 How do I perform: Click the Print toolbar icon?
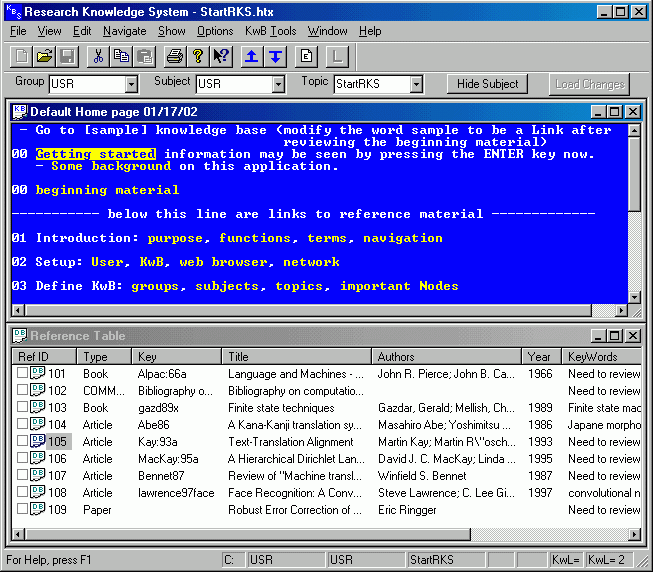click(x=175, y=56)
